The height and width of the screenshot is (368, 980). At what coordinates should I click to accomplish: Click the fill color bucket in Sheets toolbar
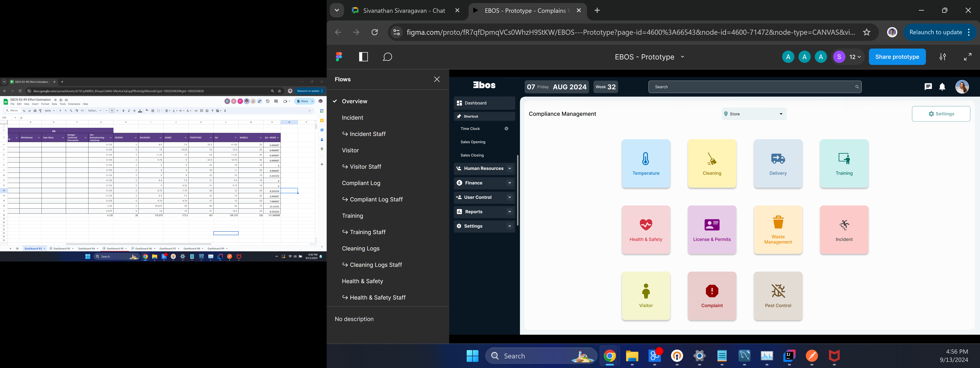pos(147,110)
